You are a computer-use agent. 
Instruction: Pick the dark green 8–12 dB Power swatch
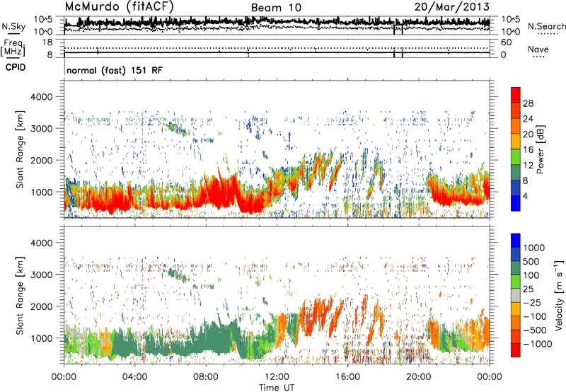click(516, 173)
